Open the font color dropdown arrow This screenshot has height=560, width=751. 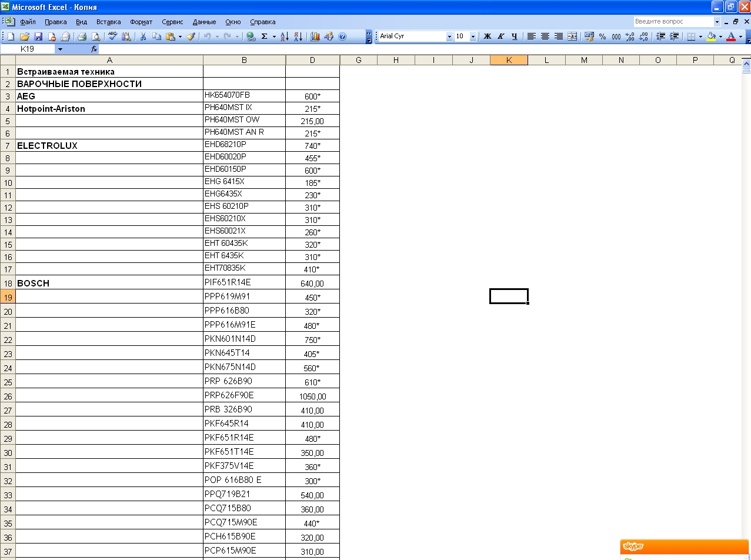[740, 36]
